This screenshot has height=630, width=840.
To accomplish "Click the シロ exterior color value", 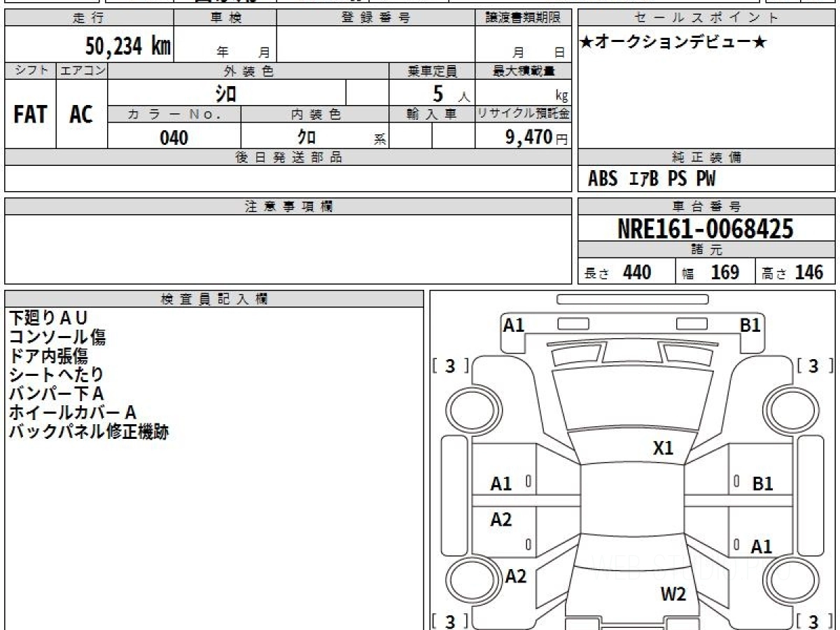I will 226,93.
